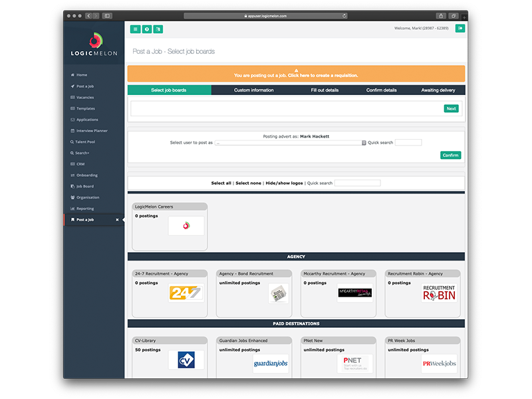Click the orange create requisition banner
The width and height of the screenshot is (532, 399).
tap(296, 74)
